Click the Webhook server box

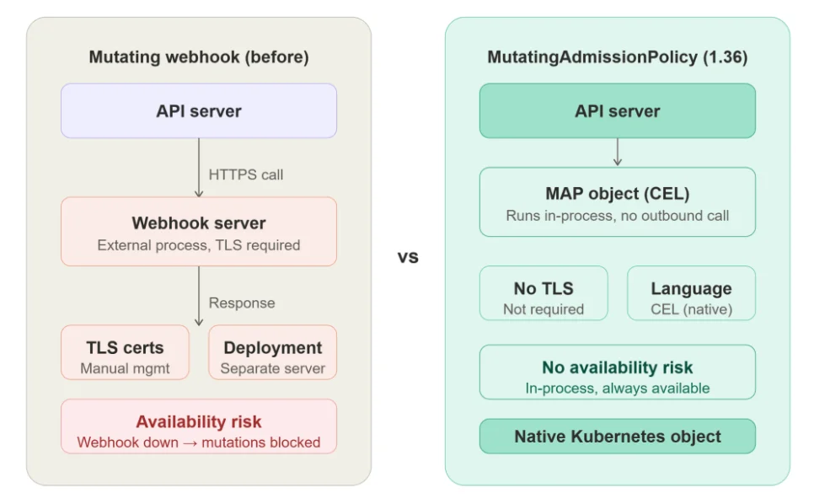click(199, 232)
